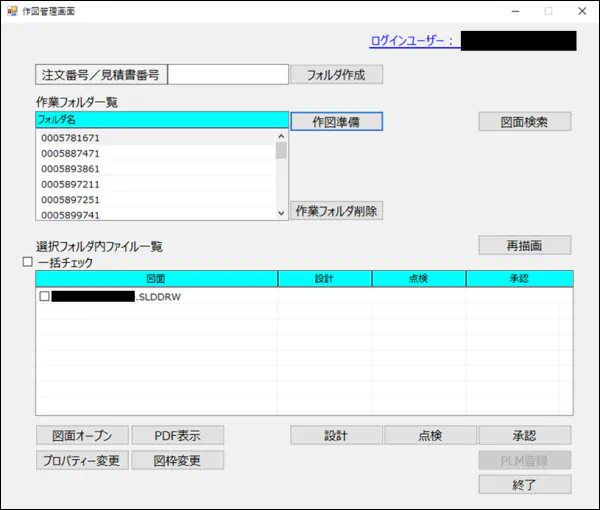Image resolution: width=600 pixels, height=510 pixels.
Task: Toggle the 一括チェック checkbox
Action: (x=28, y=262)
